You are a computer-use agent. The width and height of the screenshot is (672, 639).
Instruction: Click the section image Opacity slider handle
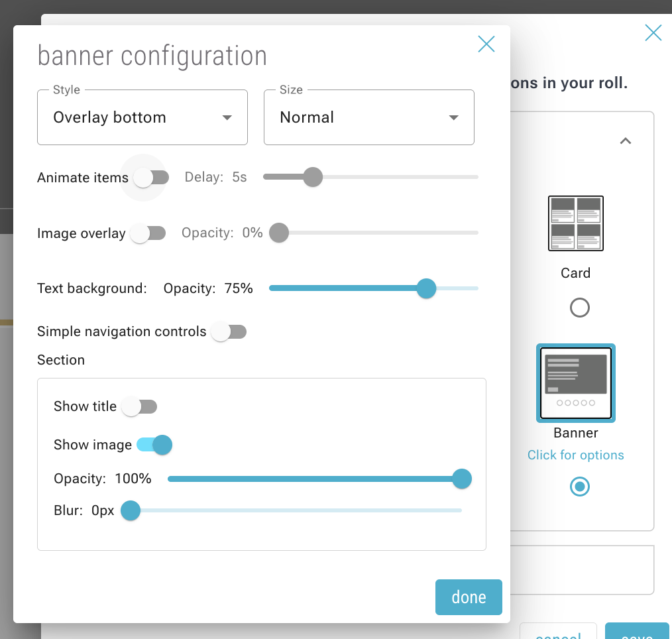point(461,479)
